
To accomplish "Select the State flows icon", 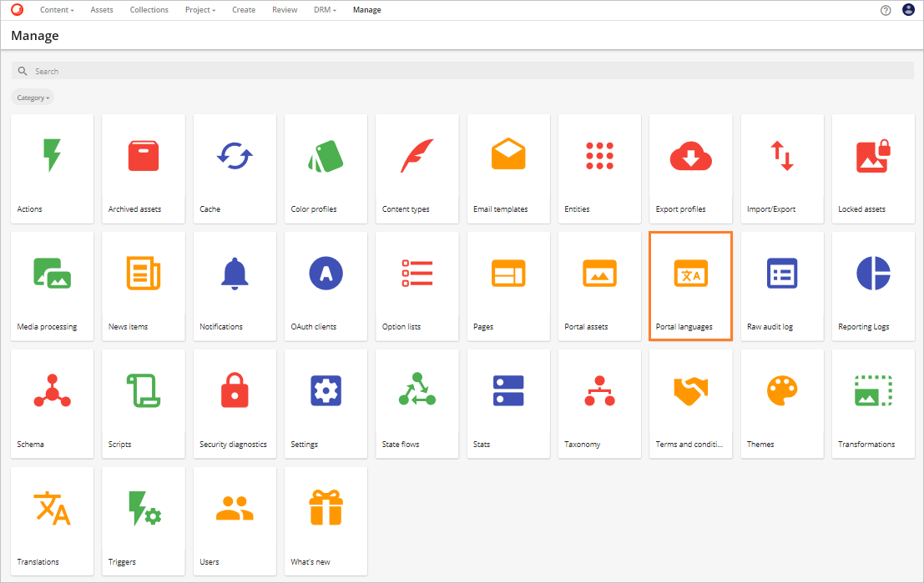I will 417,390.
